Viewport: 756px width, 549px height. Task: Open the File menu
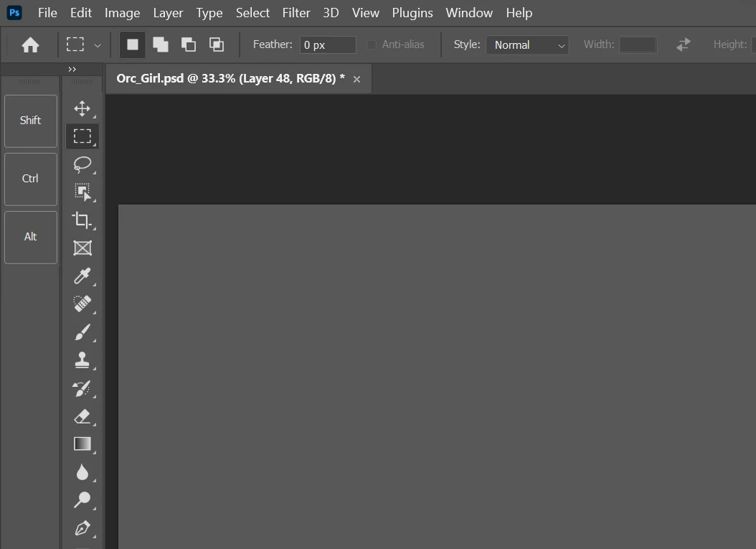click(x=47, y=12)
